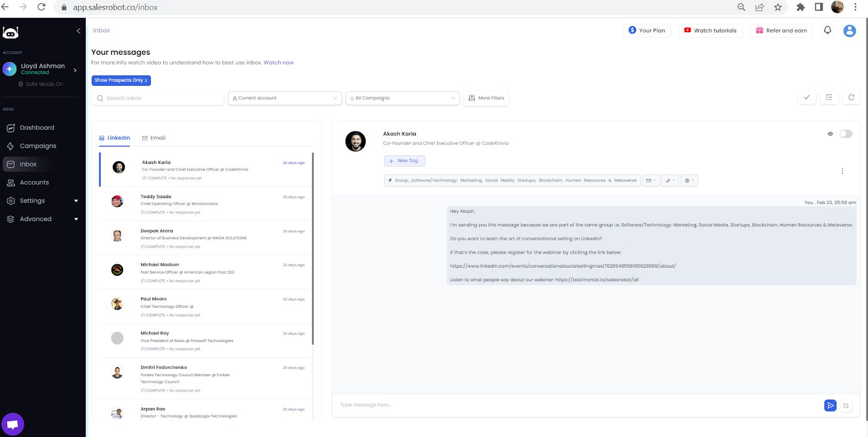Viewport: 868px width, 437px height.
Task: Click Akash Karia's profile photo in conversation header
Action: tap(355, 141)
